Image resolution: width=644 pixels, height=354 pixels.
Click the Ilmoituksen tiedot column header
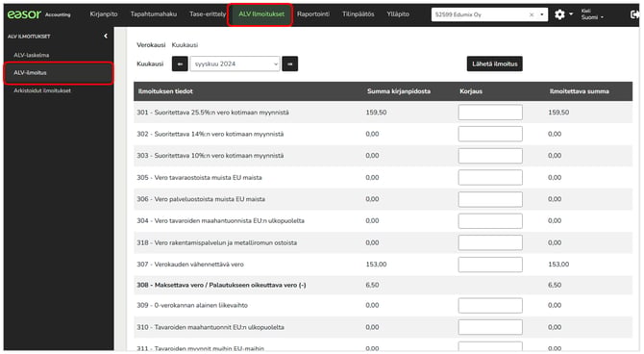pos(165,91)
